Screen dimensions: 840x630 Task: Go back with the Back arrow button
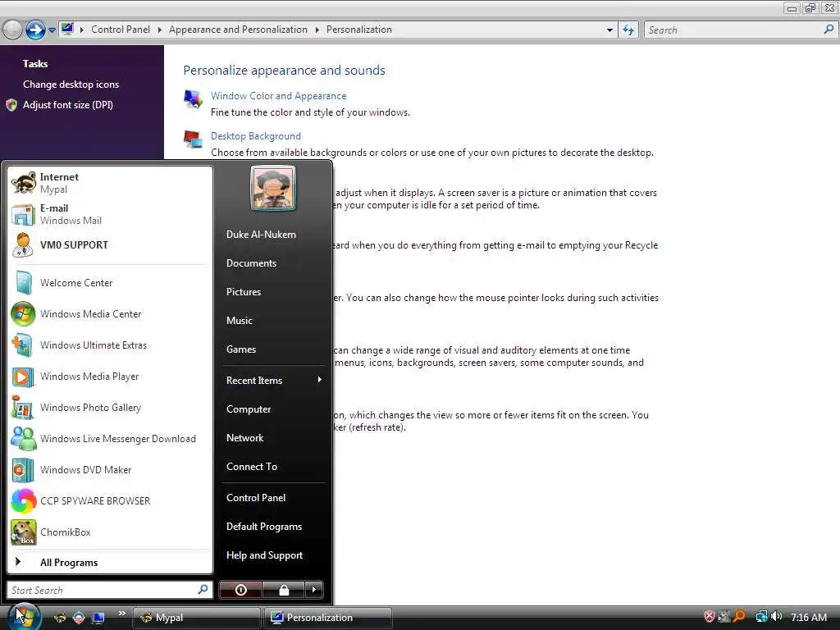12,30
